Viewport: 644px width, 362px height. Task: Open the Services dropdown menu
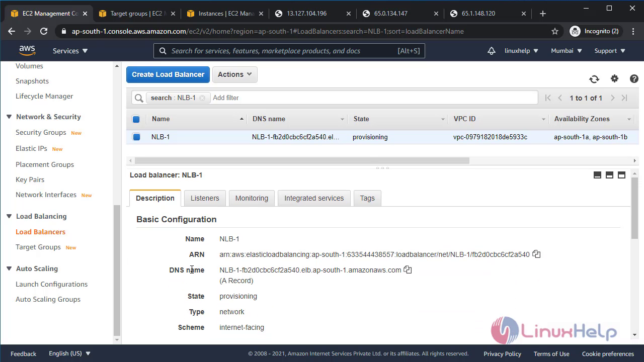(x=70, y=51)
